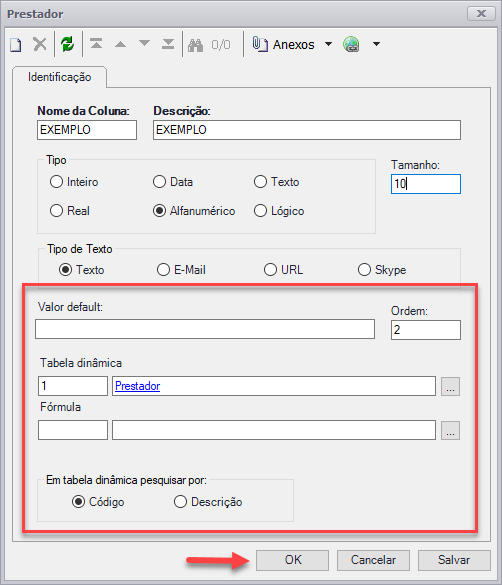
Task: Select the Real type radio
Action: tap(56, 211)
